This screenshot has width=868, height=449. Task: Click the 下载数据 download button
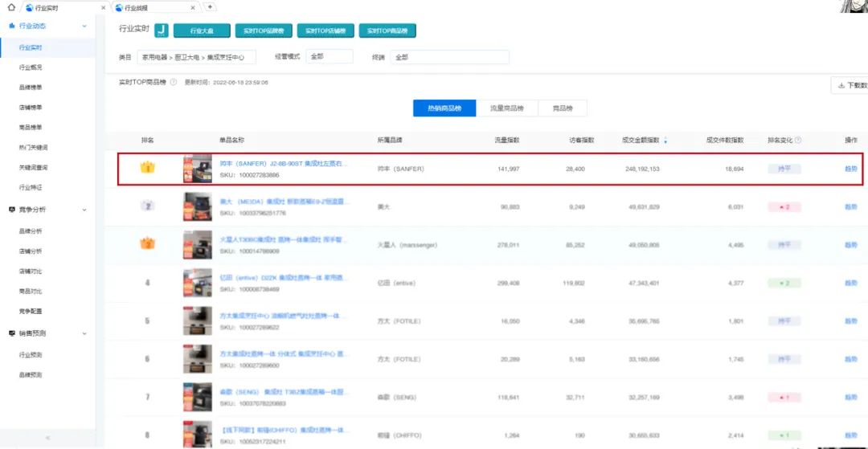pos(850,85)
